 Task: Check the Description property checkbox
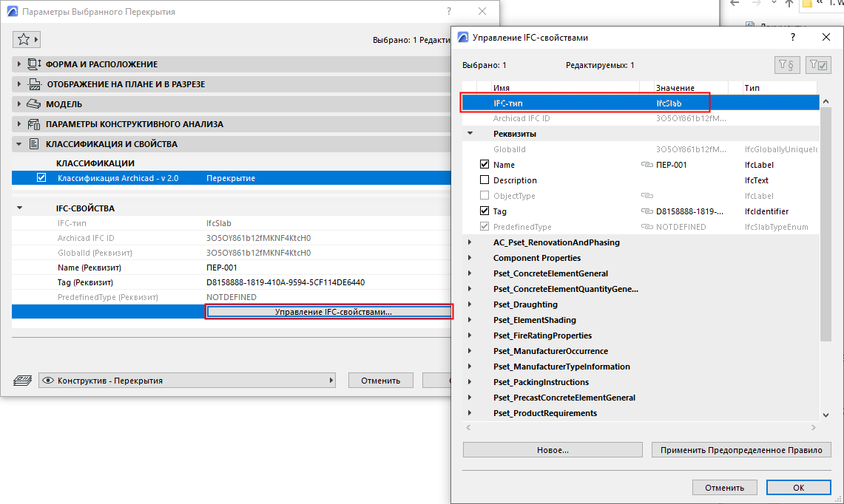coord(485,180)
